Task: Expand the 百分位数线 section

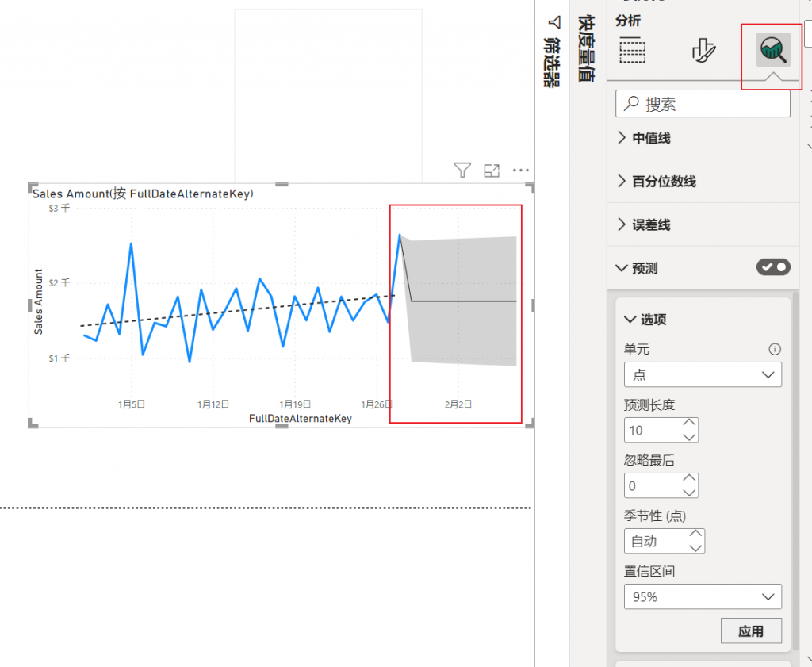Action: [663, 182]
